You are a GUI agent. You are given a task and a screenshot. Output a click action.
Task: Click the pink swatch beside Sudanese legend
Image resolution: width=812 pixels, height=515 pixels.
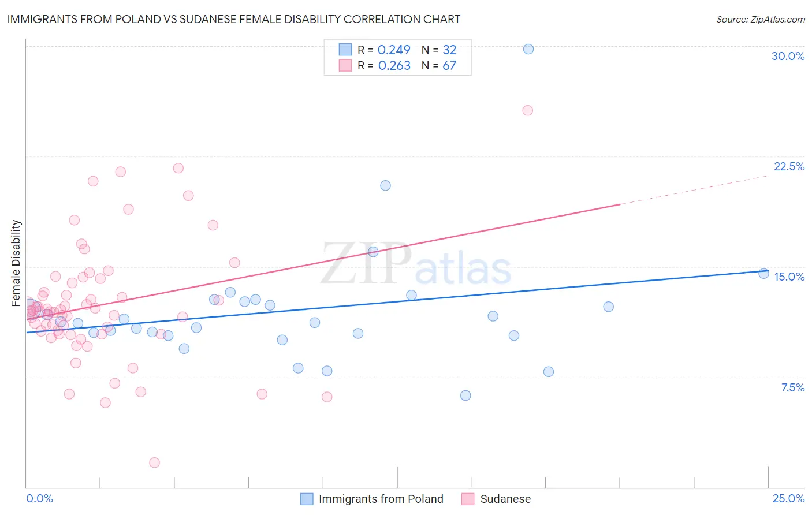click(468, 499)
